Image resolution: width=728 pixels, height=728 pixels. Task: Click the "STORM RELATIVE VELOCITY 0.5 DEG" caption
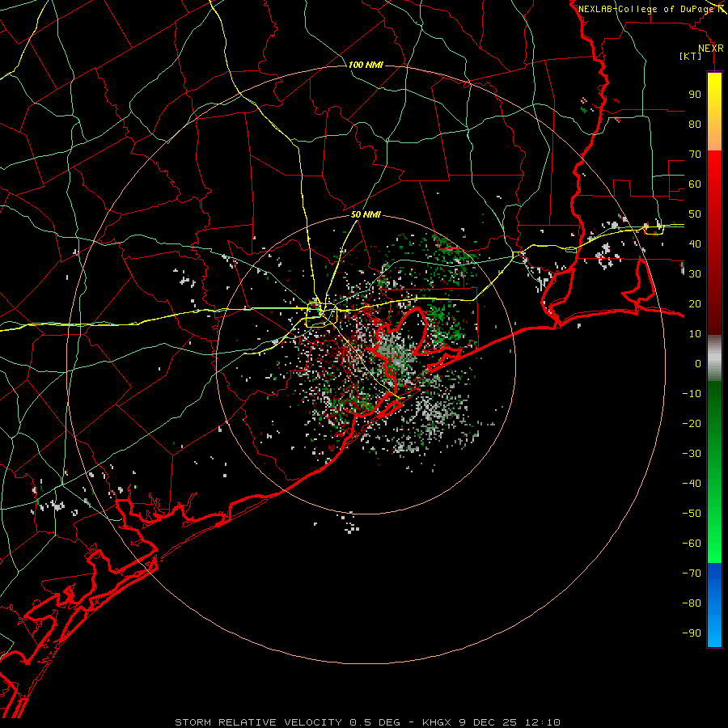pyautogui.click(x=287, y=722)
